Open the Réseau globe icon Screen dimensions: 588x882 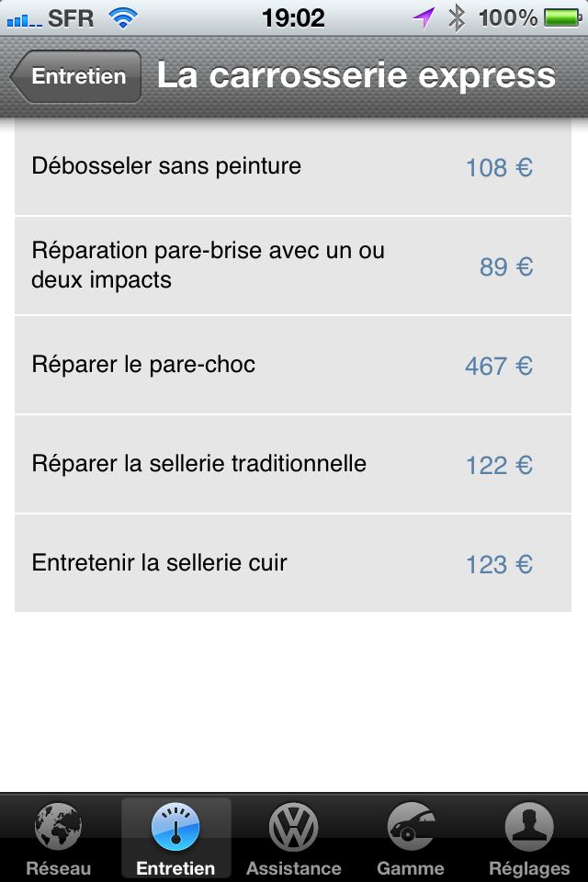pos(59,827)
